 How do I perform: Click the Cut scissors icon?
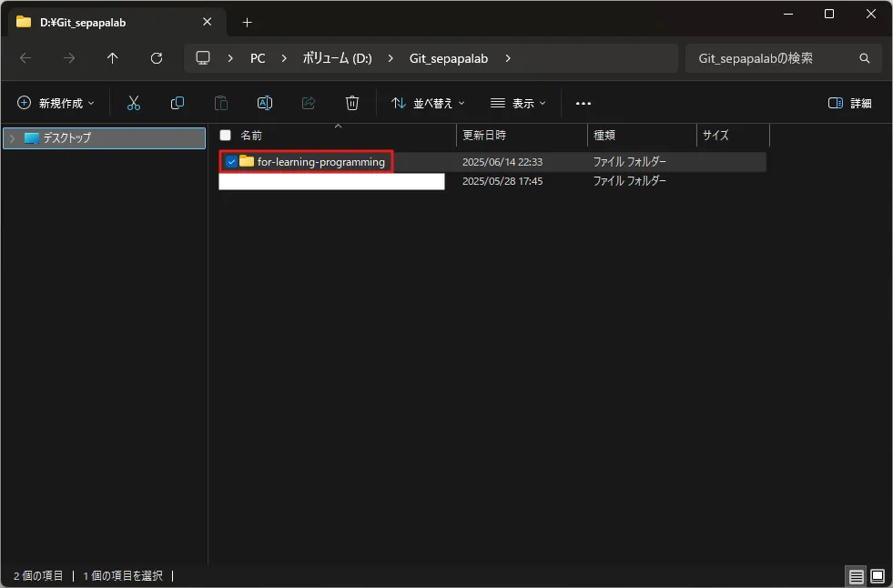coord(133,103)
